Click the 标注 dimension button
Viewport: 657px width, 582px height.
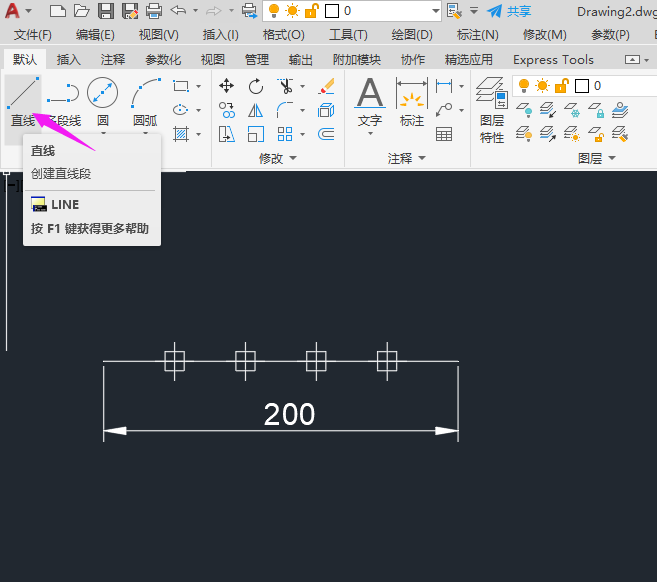click(x=412, y=102)
